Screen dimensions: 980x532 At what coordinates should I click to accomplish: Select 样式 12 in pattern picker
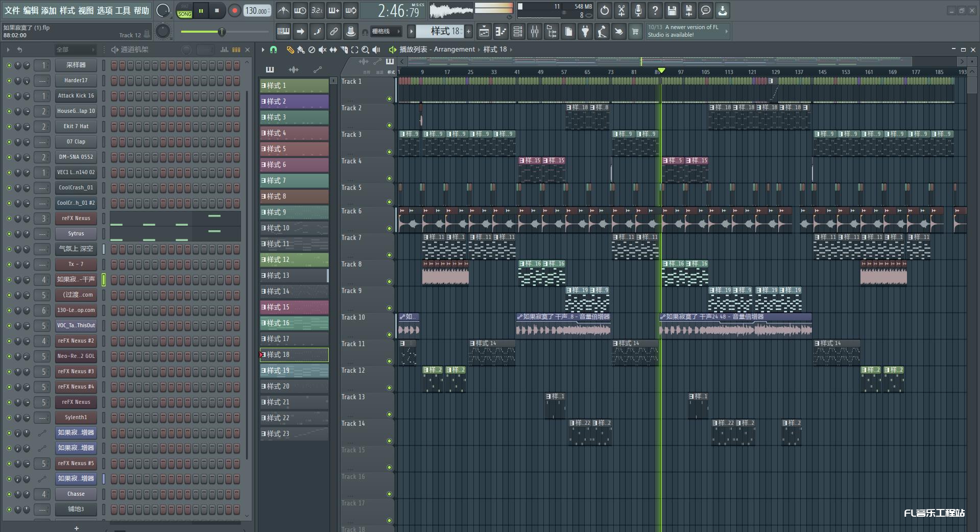[x=294, y=260]
